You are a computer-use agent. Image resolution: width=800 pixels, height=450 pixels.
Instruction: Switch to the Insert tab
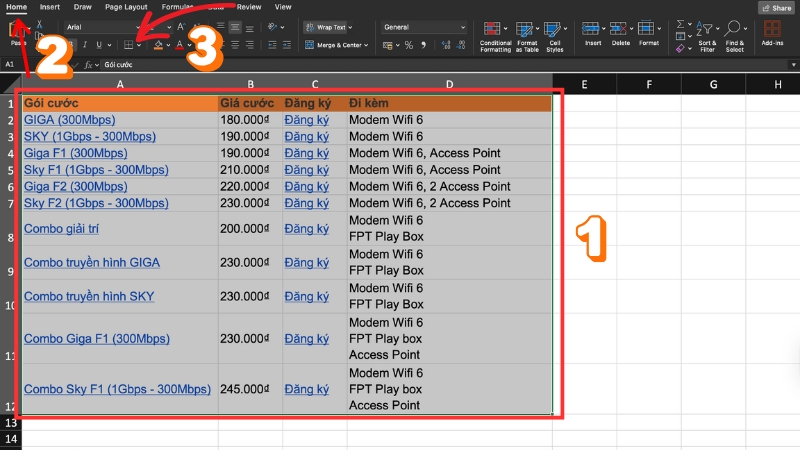[50, 6]
